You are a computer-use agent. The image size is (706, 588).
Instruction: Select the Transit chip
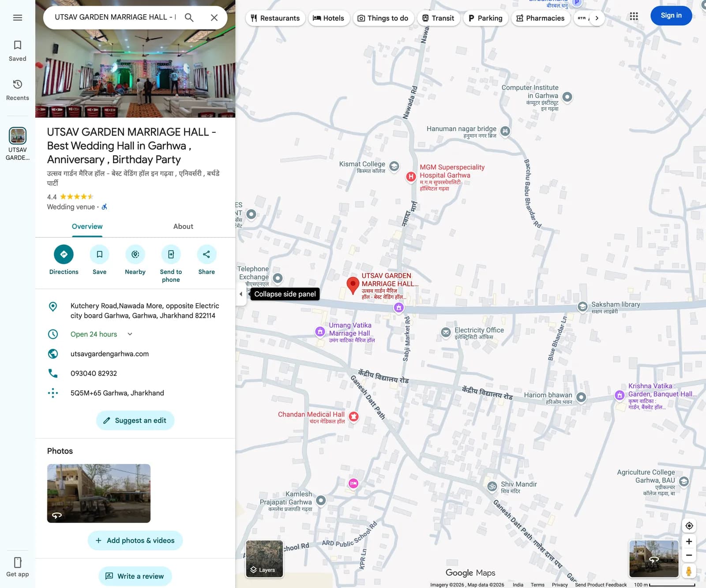pos(438,18)
